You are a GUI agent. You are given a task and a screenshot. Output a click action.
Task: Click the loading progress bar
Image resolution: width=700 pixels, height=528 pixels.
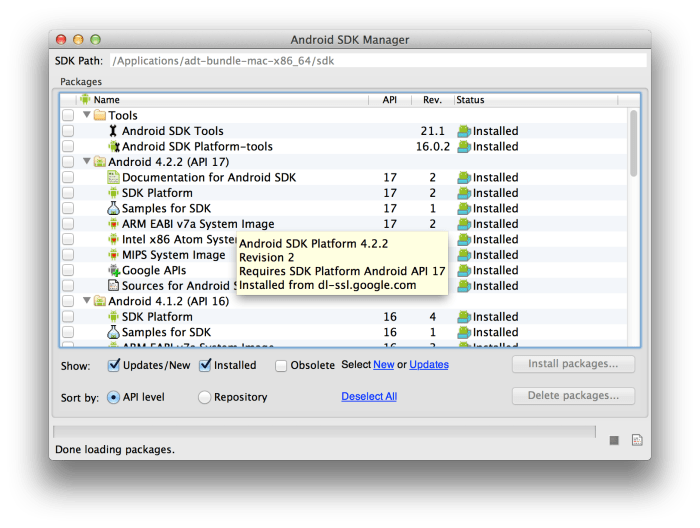pos(325,431)
